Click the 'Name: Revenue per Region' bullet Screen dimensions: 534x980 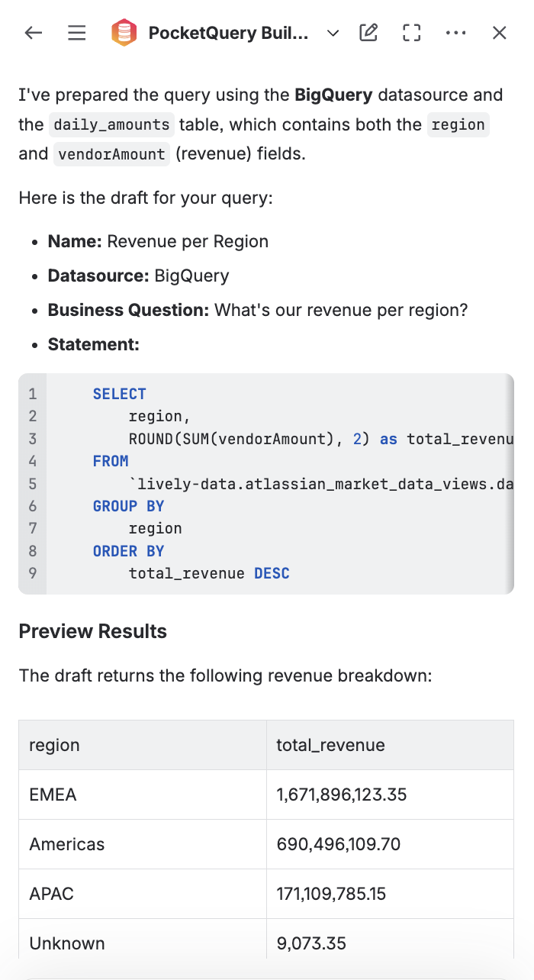(158, 241)
